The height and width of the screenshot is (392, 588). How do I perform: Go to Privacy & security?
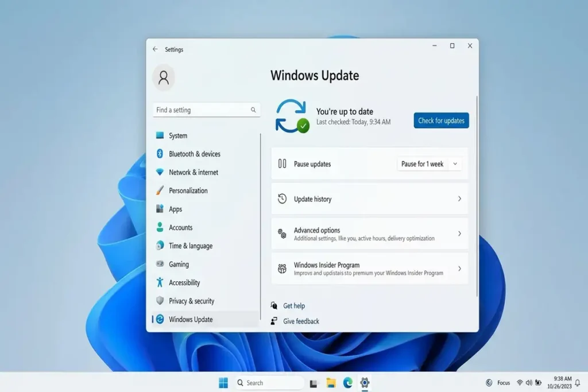point(206,301)
